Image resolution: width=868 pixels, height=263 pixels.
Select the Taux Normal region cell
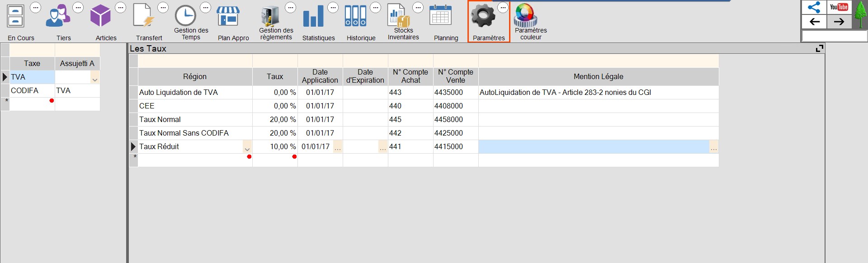coord(195,119)
